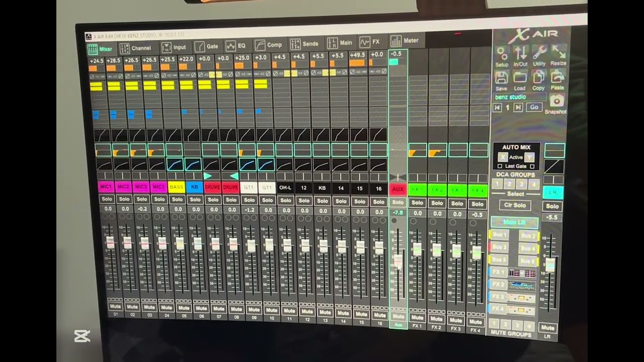Toggle Solo on the AUX channel
The width and height of the screenshot is (644, 362).
tap(398, 202)
